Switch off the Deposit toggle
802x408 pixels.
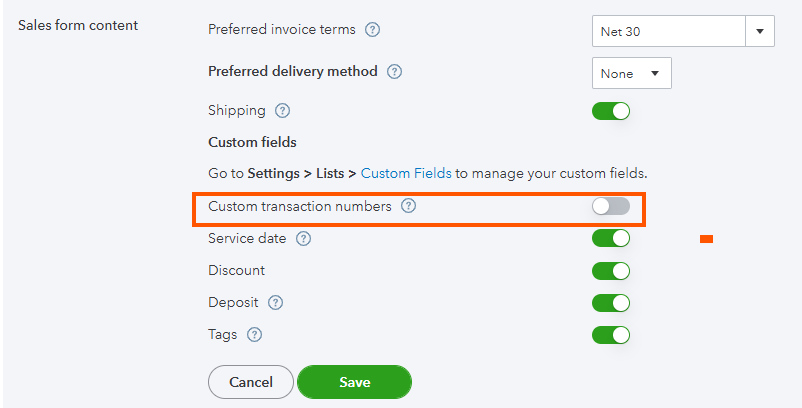coord(611,303)
